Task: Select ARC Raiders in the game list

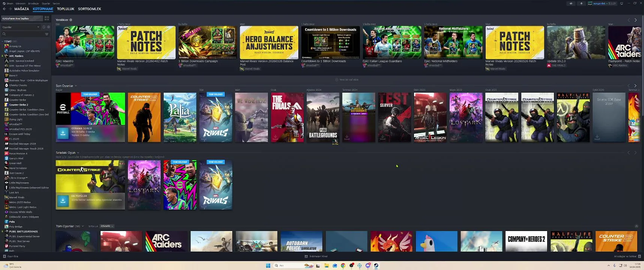Action: pyautogui.click(x=16, y=56)
